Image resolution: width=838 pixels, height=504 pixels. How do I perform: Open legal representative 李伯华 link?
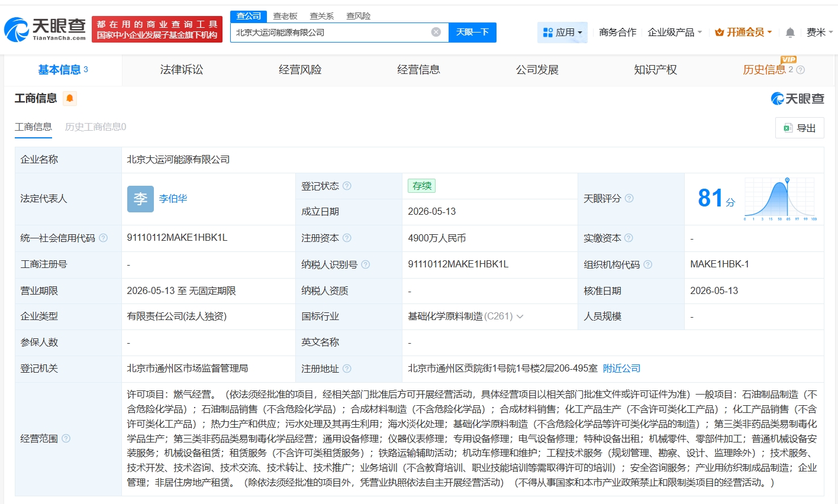pyautogui.click(x=173, y=199)
